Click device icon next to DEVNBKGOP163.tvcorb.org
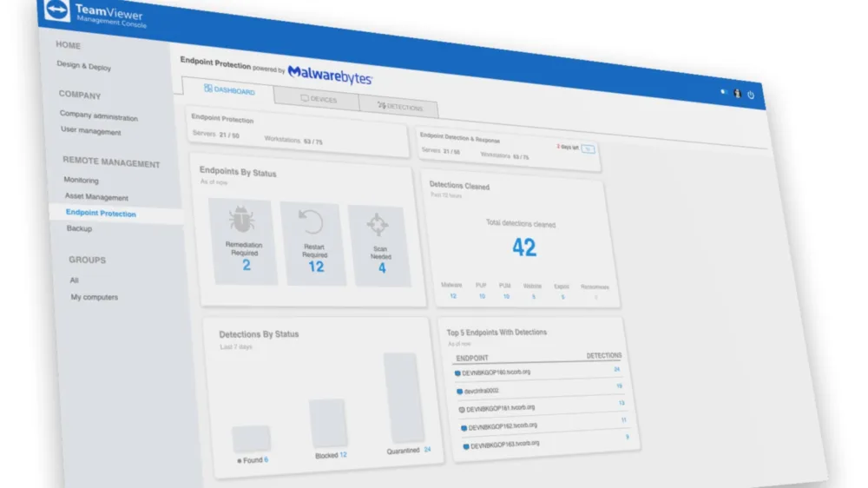 click(466, 446)
